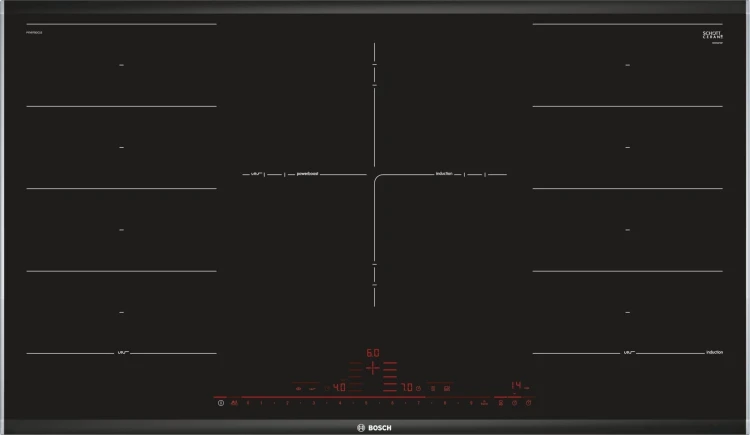Set power level 2 on the scale
The height and width of the screenshot is (435, 750).
287,403
